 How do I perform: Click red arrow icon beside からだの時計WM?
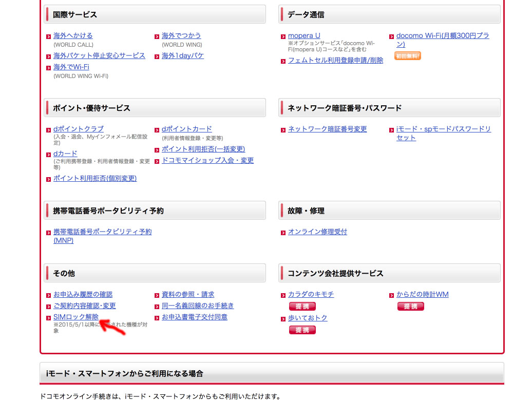coord(391,295)
